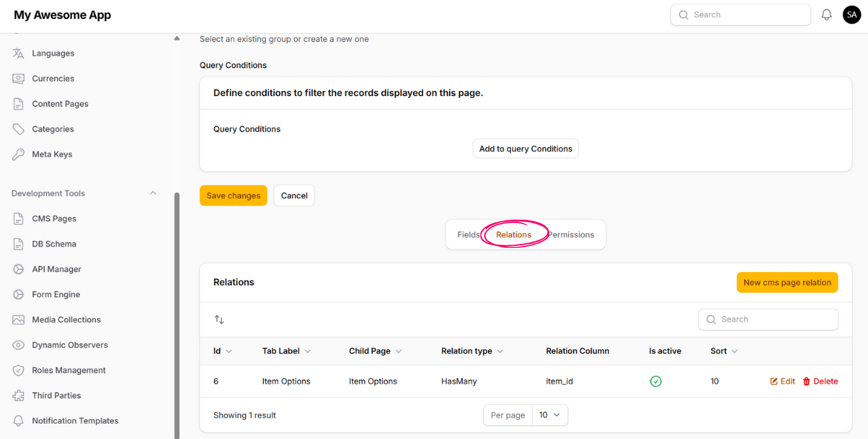Switch to the Permissions tab
This screenshot has height=439, width=868.
pyautogui.click(x=572, y=234)
